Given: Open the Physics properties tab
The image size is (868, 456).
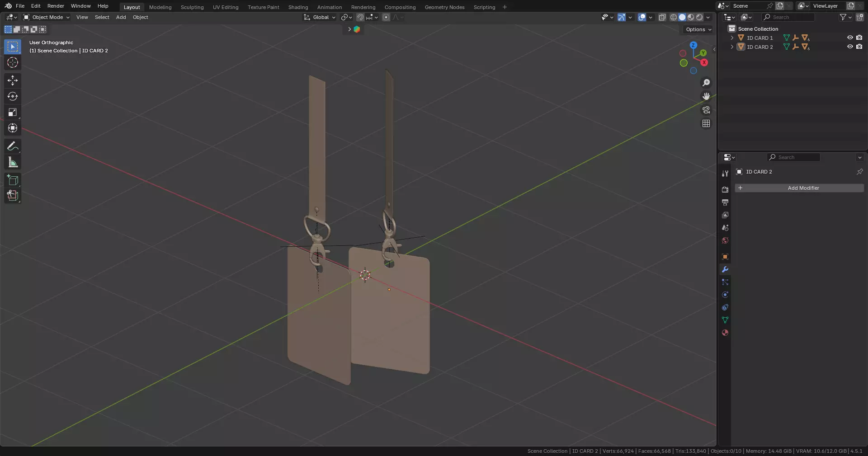Looking at the screenshot, I should (x=725, y=295).
